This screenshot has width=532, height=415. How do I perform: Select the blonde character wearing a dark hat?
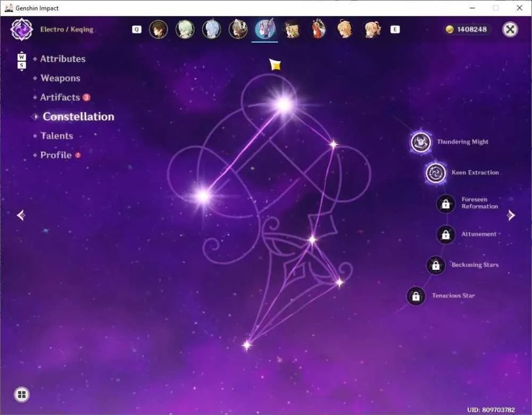coord(292,29)
